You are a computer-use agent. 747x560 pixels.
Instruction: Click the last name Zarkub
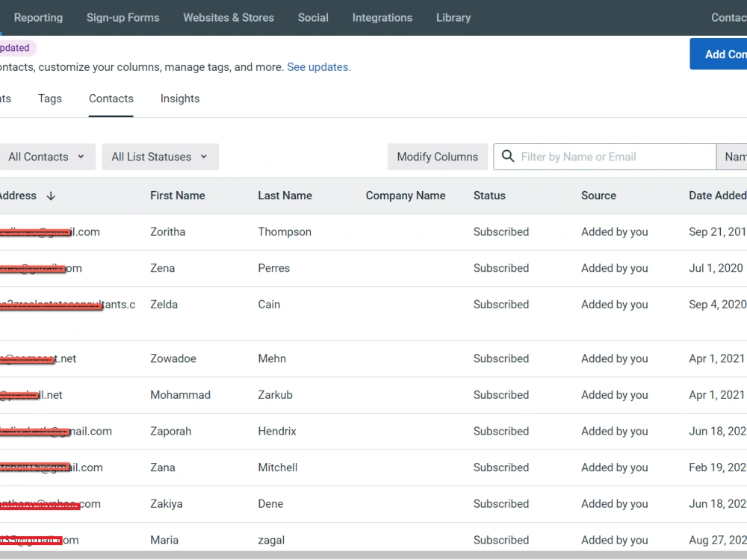(276, 395)
